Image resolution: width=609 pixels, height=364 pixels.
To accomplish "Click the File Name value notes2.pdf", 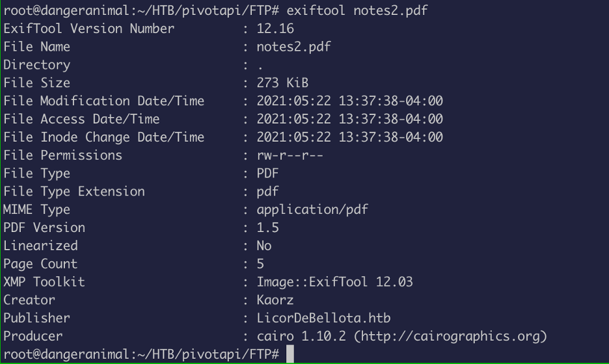I will click(x=293, y=47).
